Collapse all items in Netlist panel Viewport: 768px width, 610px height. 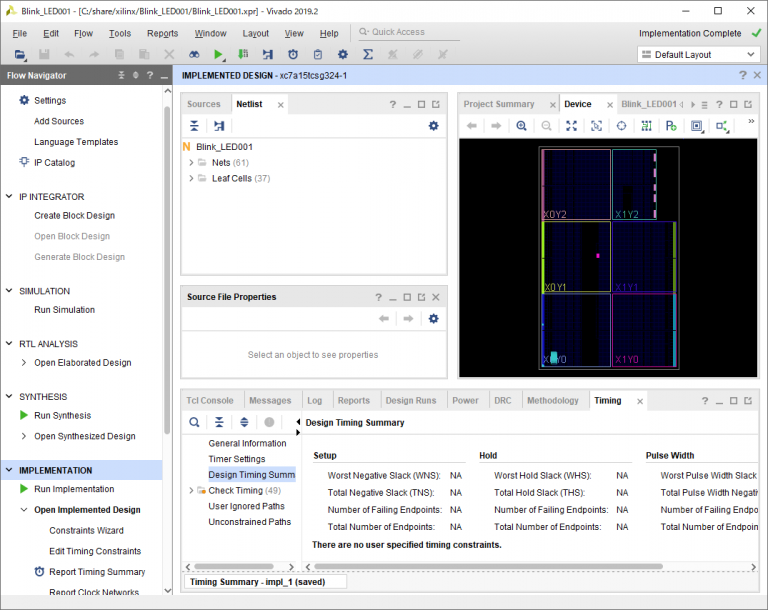click(x=194, y=126)
